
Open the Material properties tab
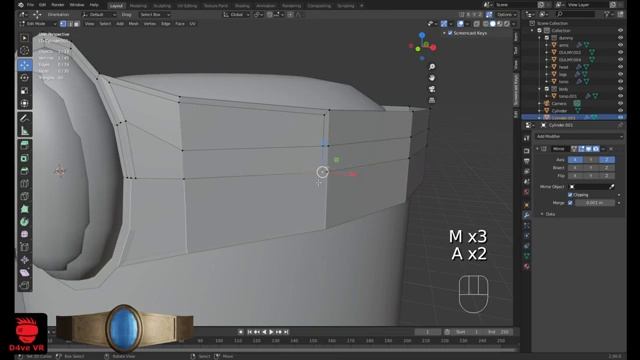(527, 266)
